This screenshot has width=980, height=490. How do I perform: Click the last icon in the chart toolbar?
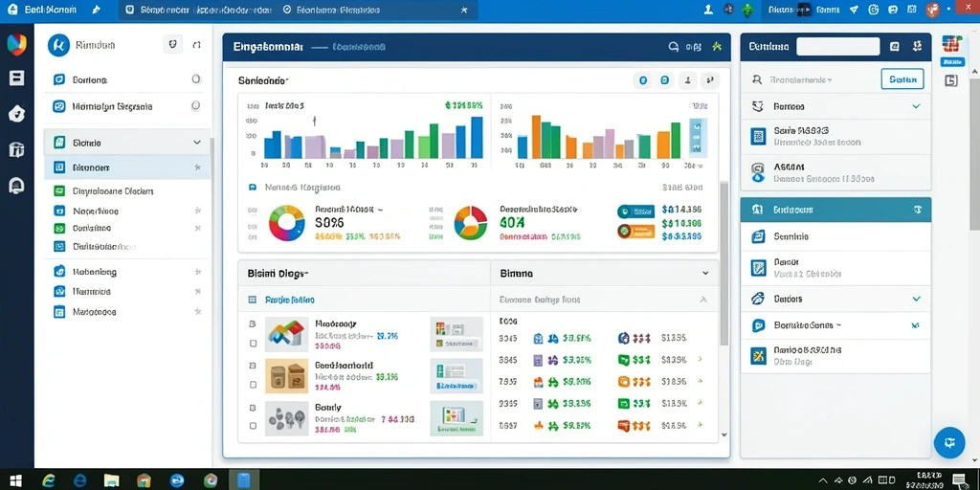(x=710, y=80)
